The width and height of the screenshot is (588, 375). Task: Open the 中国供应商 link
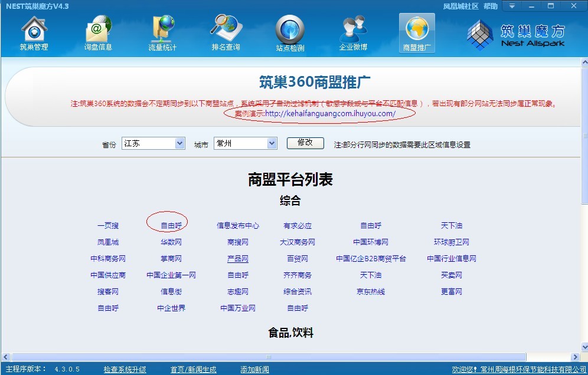[x=108, y=275]
